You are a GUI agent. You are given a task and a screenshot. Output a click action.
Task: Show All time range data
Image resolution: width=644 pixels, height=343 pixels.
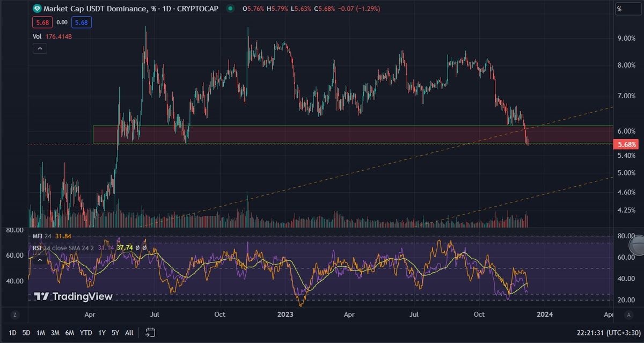pyautogui.click(x=129, y=333)
